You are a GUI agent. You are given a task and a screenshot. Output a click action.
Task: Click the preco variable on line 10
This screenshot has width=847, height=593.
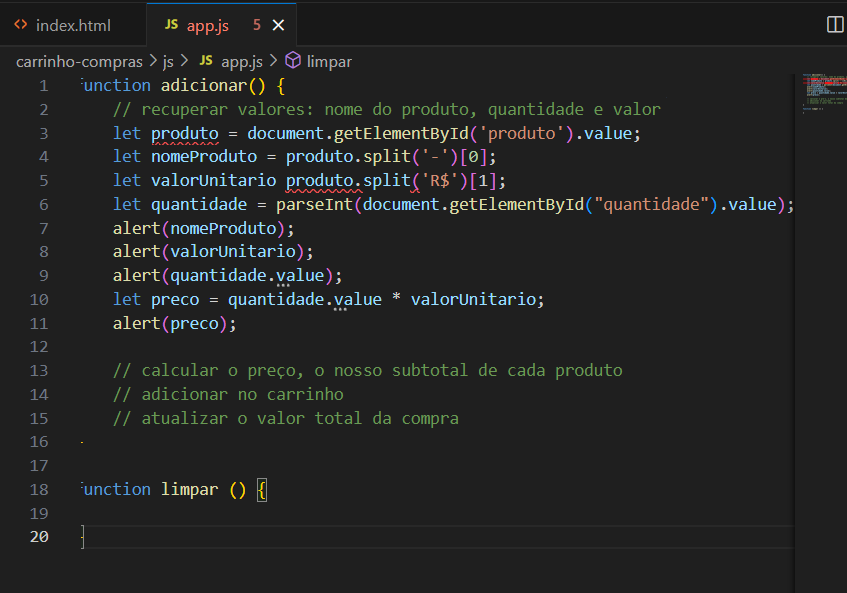(175, 300)
